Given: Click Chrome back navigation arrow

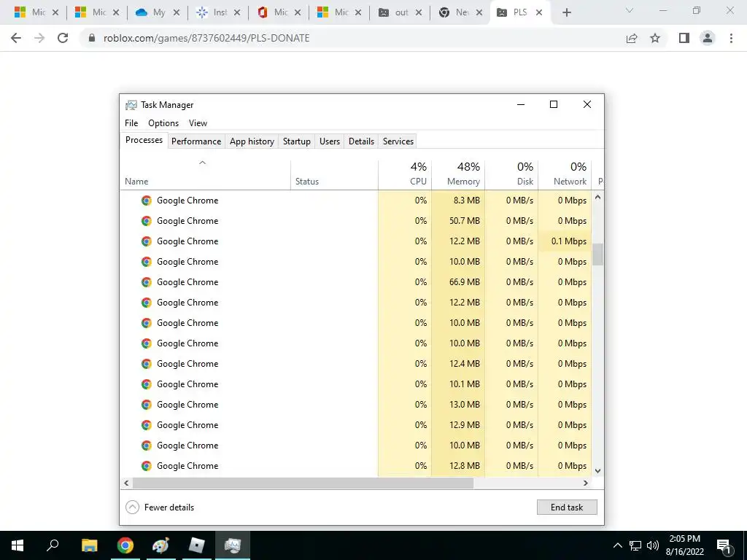Looking at the screenshot, I should (x=16, y=38).
